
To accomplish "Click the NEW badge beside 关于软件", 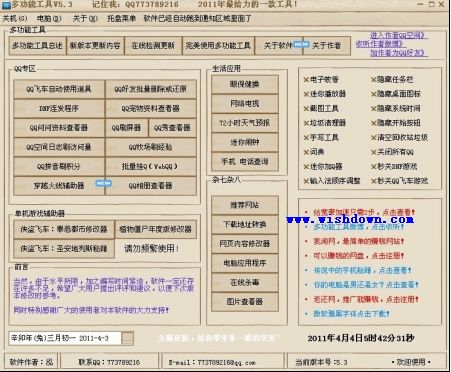I will pyautogui.click(x=301, y=44).
